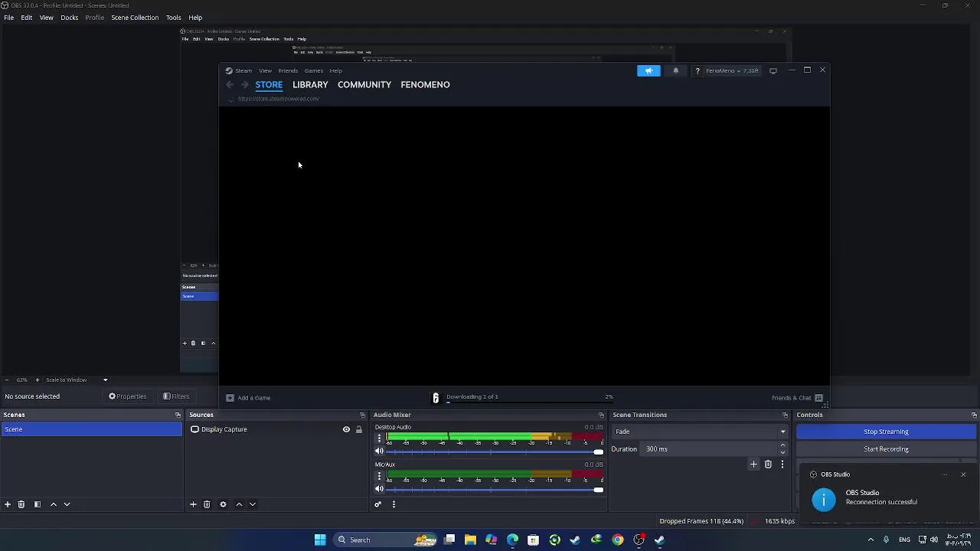Move source up in Sources toolbar

click(239, 504)
